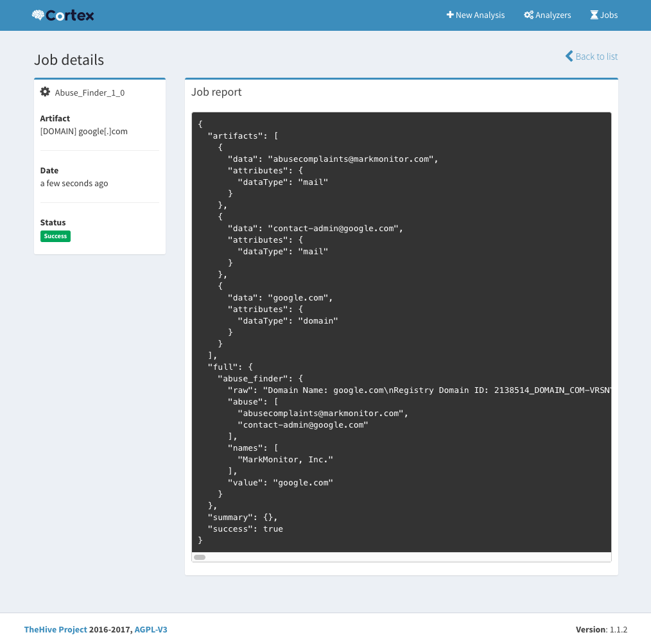
Task: Click the hourglass icon beside Jobs
Action: tap(594, 15)
